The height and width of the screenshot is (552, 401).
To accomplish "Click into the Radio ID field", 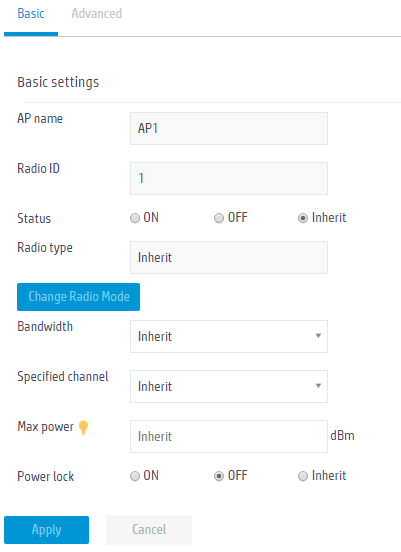I will click(x=229, y=178).
